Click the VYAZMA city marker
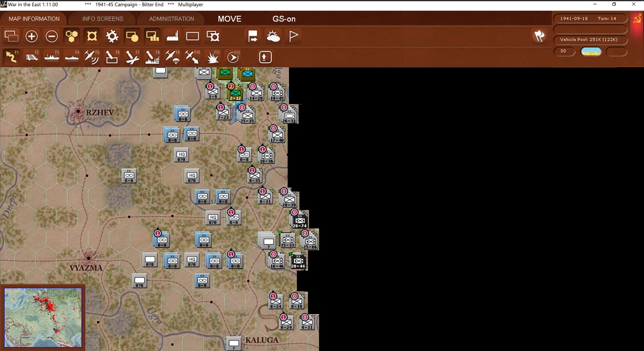 pyautogui.click(x=88, y=257)
